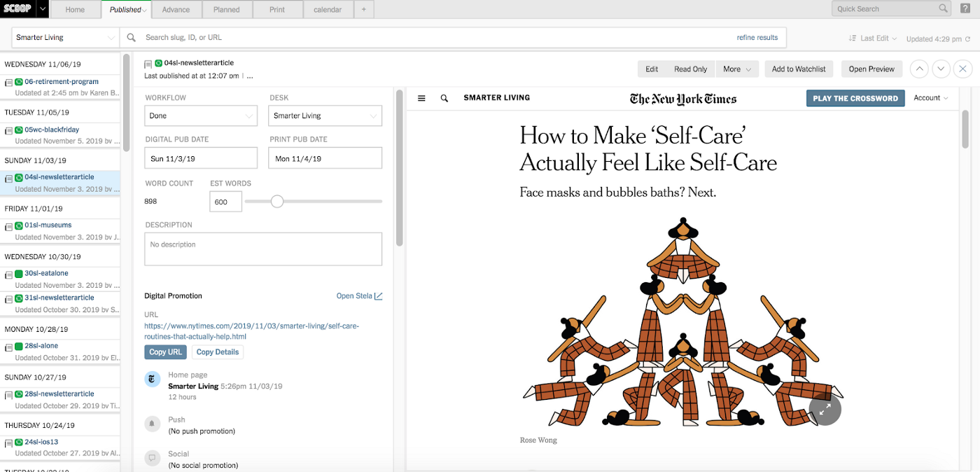Click the Copy URL button
The image size is (980, 472).
166,352
